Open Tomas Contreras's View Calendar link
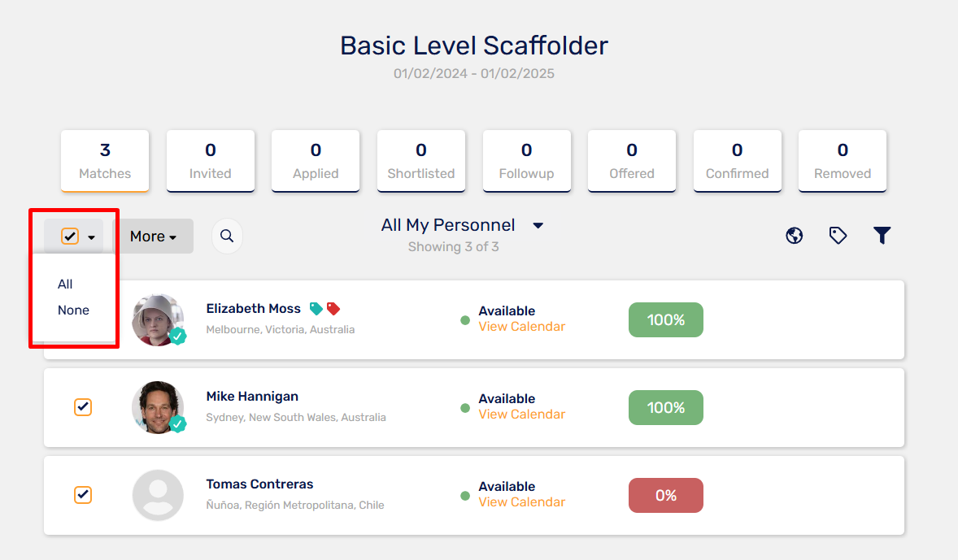958x560 pixels. coord(522,502)
